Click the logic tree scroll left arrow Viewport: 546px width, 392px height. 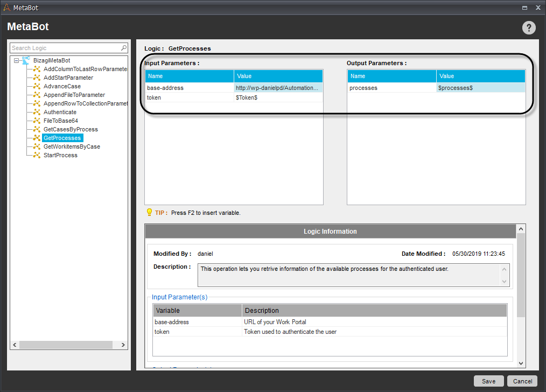click(15, 345)
